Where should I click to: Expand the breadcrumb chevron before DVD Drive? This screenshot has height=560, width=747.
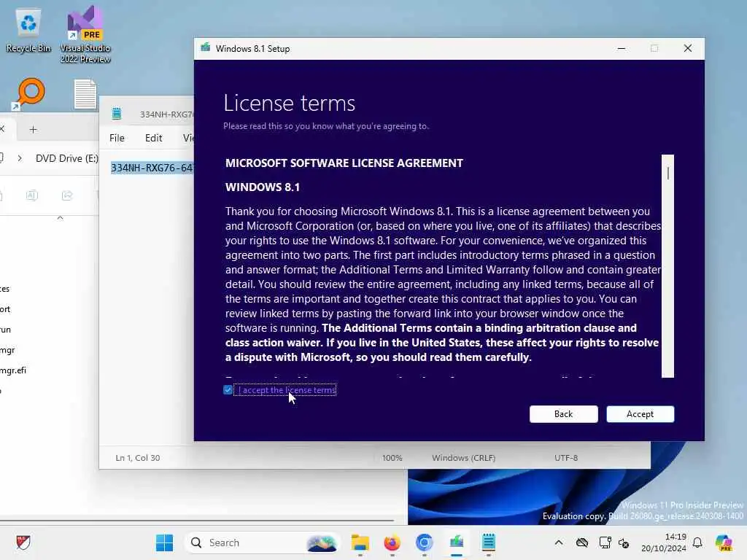click(x=20, y=158)
